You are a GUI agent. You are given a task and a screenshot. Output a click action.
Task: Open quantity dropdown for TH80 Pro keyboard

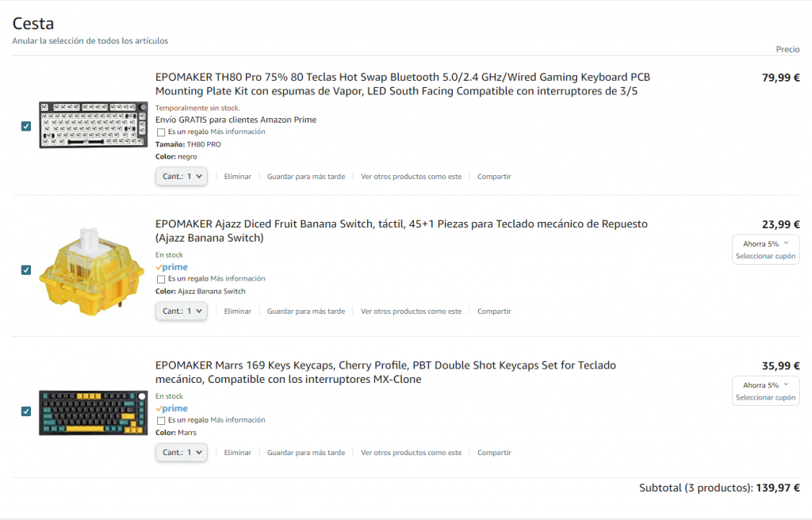(182, 176)
